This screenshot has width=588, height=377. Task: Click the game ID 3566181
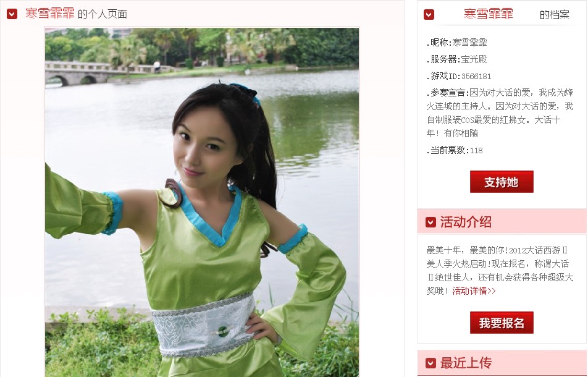pos(476,77)
